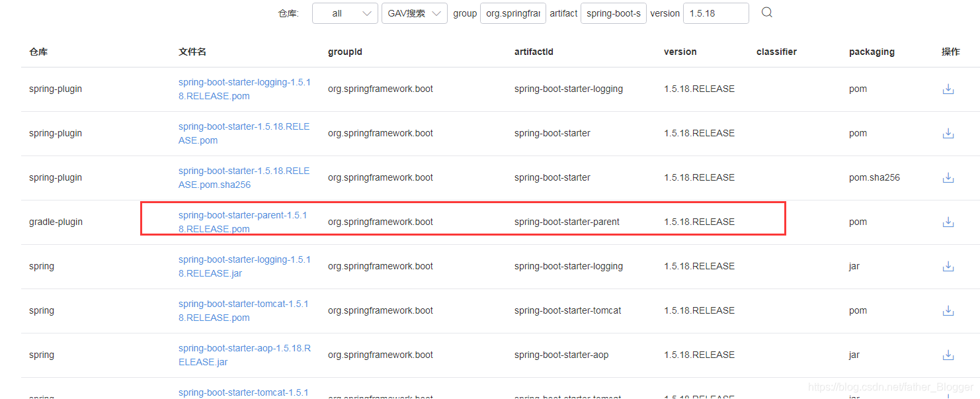Select the pom.sha256 packaging cell
980x399 pixels.
pyautogui.click(x=874, y=177)
